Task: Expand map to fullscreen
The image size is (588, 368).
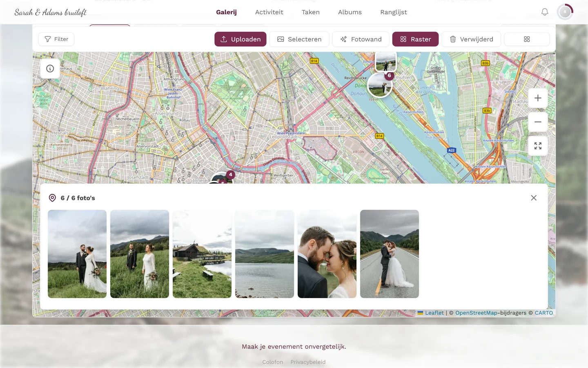Action: coord(538,146)
